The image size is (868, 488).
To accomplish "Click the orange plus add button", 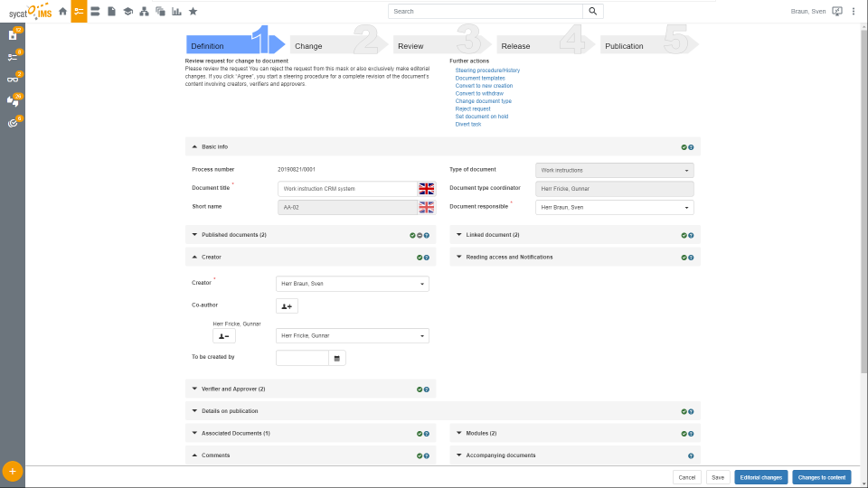I will [12, 472].
